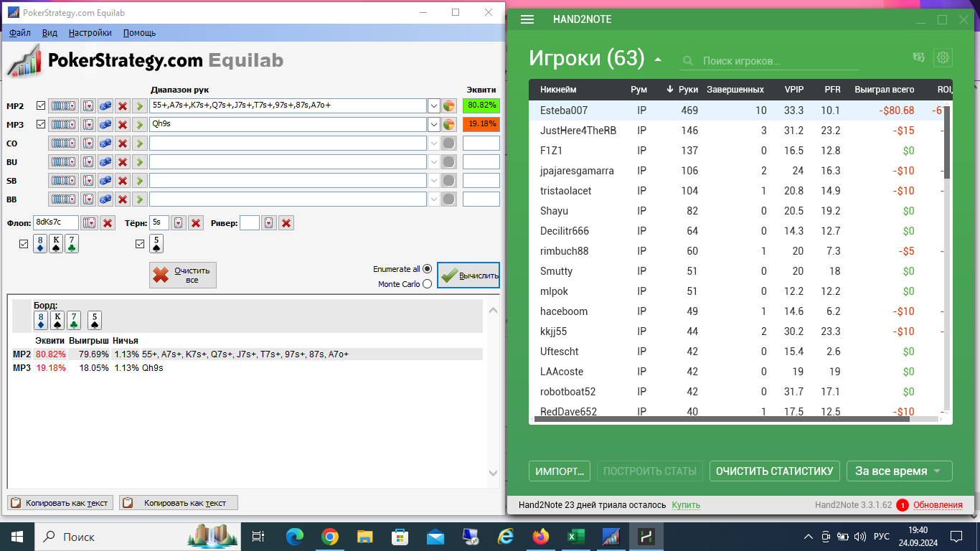Expand MP2 range dropdown arrow
The width and height of the screenshot is (980, 551).
(x=434, y=105)
